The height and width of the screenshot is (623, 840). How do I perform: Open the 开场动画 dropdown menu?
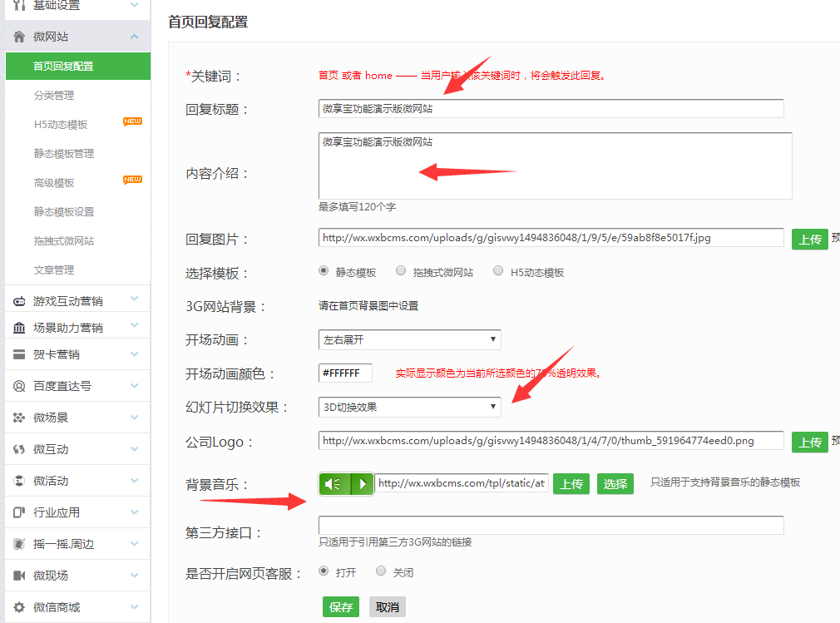[409, 339]
